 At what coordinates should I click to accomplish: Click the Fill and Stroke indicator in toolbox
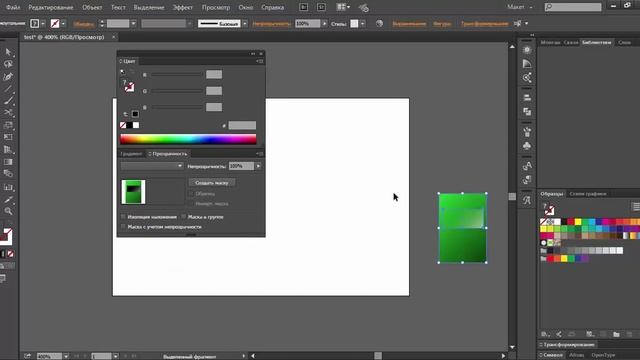pyautogui.click(x=7, y=236)
